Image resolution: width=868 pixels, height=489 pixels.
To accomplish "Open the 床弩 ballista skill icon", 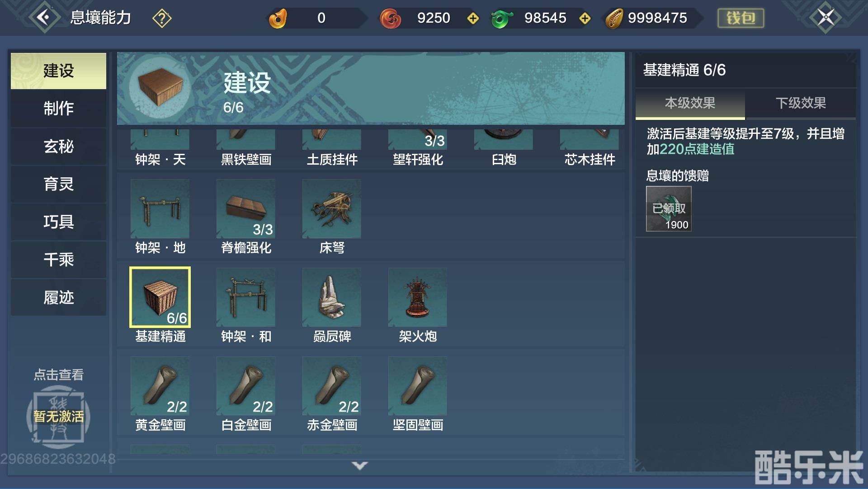I will (331, 209).
